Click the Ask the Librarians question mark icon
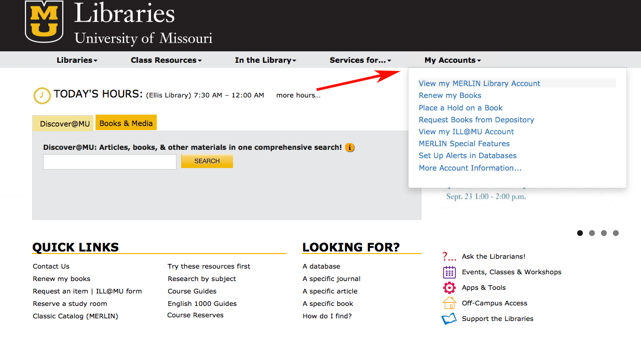 (448, 256)
